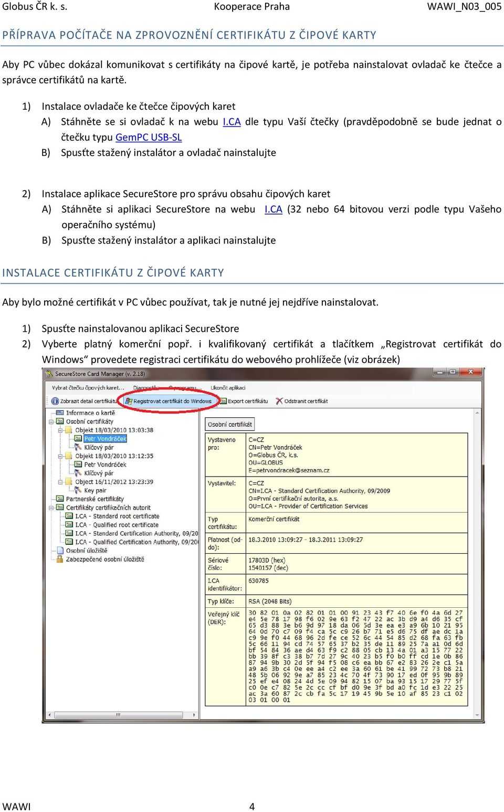
Task: Select I.CA - Qualified Certification Authority row
Action: pos(136,542)
